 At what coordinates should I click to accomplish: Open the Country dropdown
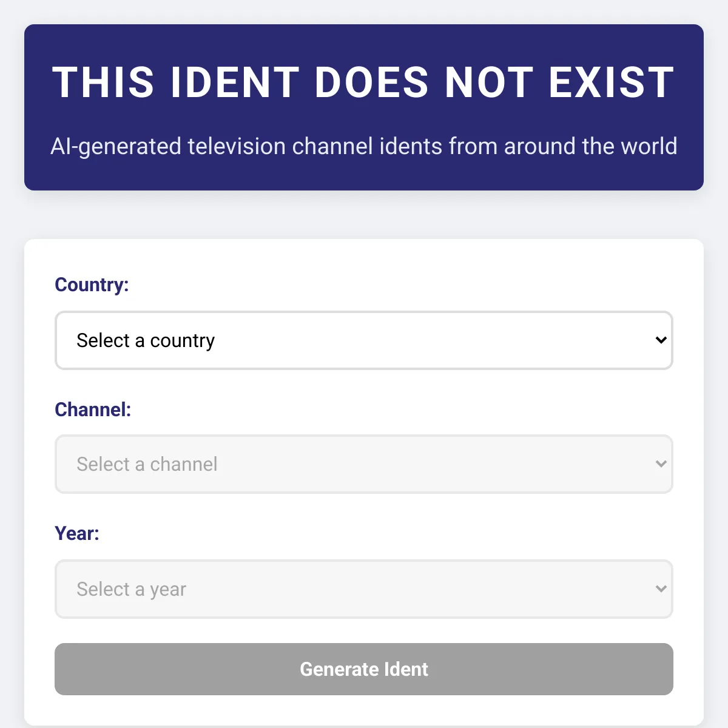(364, 340)
